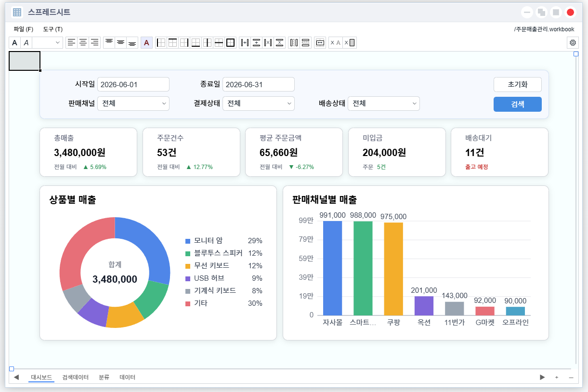Image resolution: width=588 pixels, height=392 pixels.
Task: Click blue 모니터 암 legend swatch
Action: point(188,241)
